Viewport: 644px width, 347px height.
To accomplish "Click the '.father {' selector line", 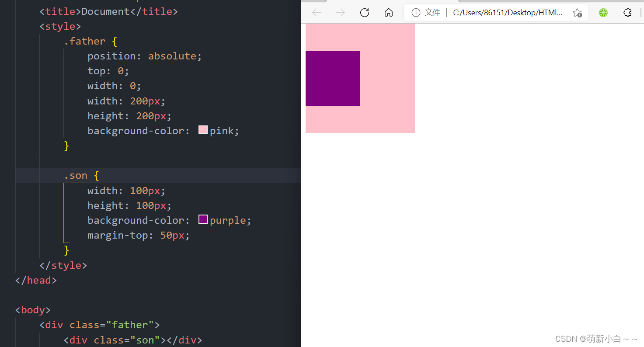I will [x=91, y=41].
